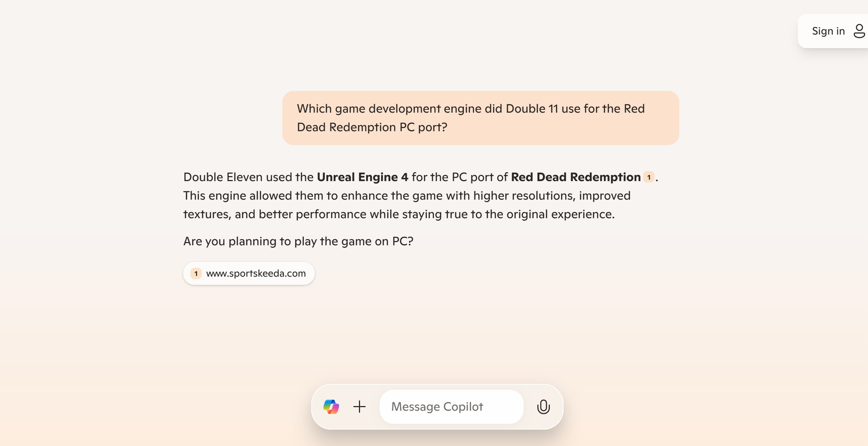Click the bold Red Dead Redemption text

575,177
